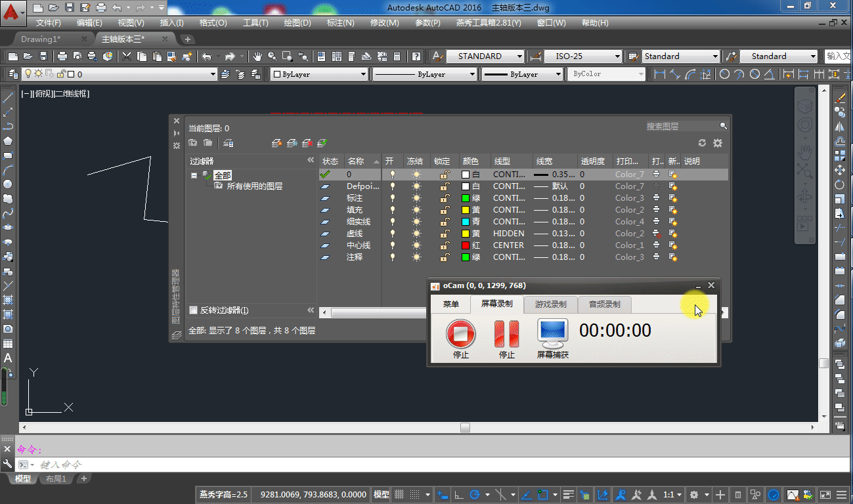Click the New Layer icon in layer panel
The image size is (853, 504).
coord(276,143)
